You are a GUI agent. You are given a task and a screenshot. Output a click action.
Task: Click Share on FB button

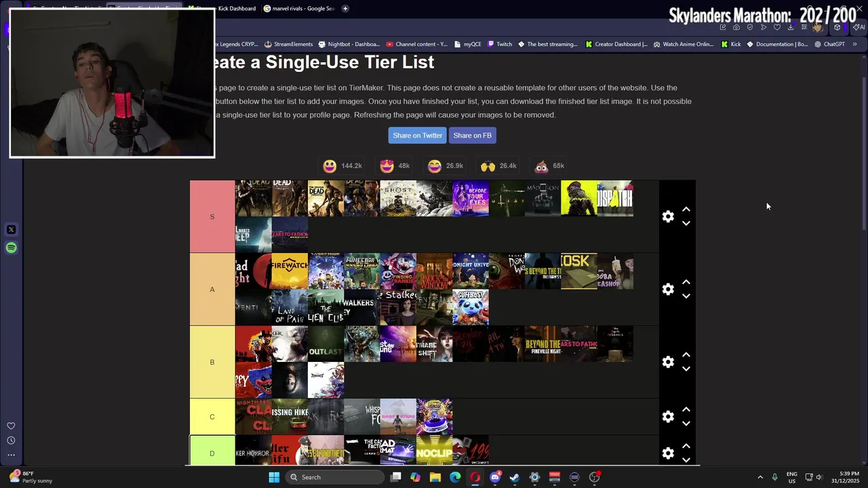(472, 136)
